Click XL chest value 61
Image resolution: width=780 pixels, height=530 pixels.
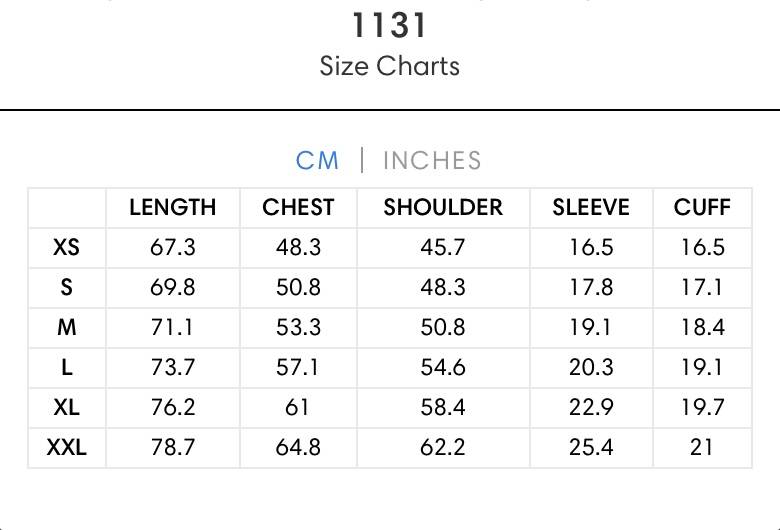click(297, 407)
